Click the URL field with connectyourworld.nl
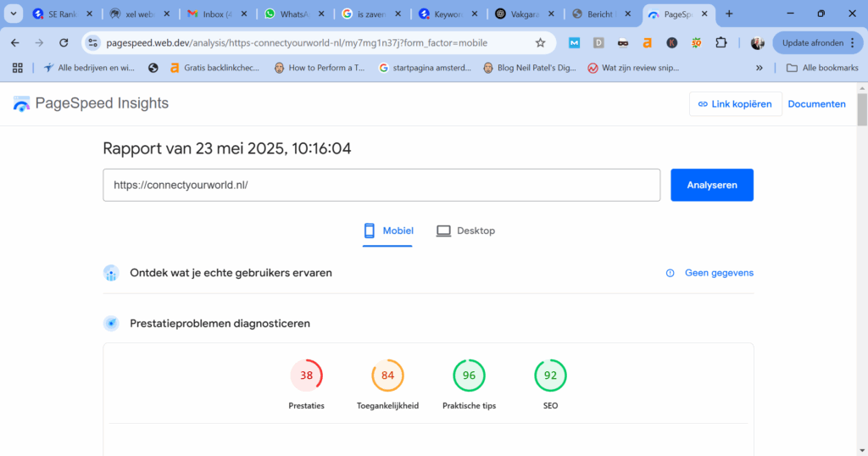Viewport: 868px width, 456px height. [x=381, y=185]
